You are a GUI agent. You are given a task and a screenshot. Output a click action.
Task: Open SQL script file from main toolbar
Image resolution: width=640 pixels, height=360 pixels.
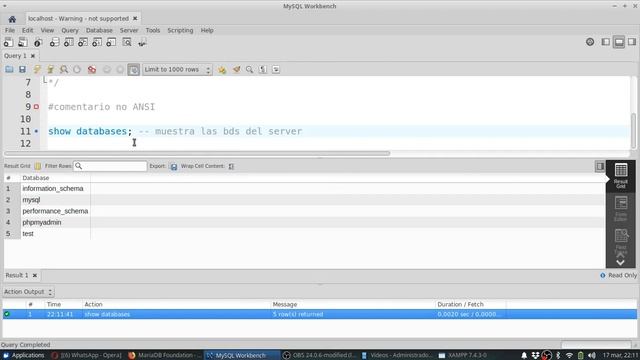point(23,42)
